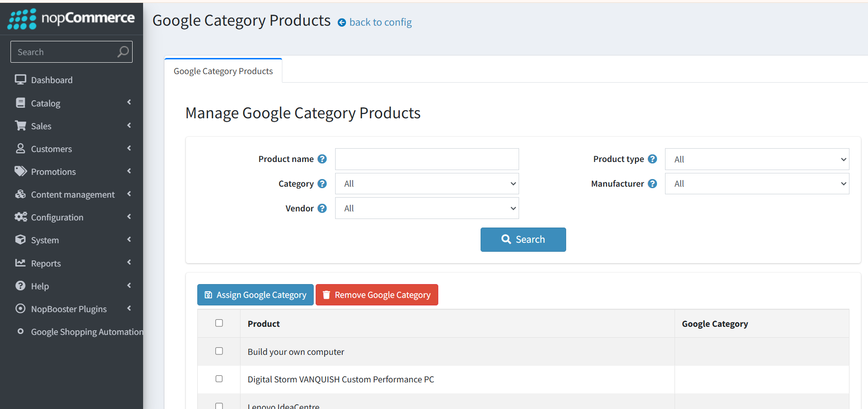The height and width of the screenshot is (409, 868).
Task: Click the back arrow icon near the title
Action: coord(342,22)
